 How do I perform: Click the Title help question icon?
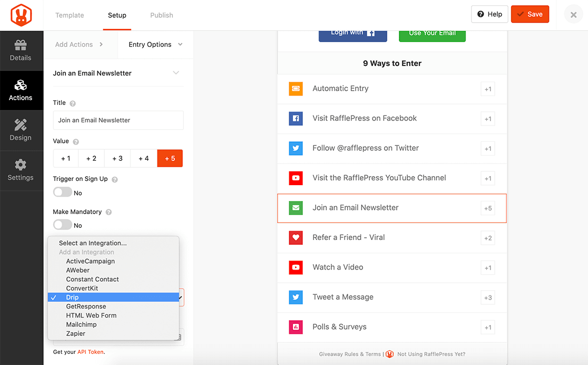(x=73, y=103)
